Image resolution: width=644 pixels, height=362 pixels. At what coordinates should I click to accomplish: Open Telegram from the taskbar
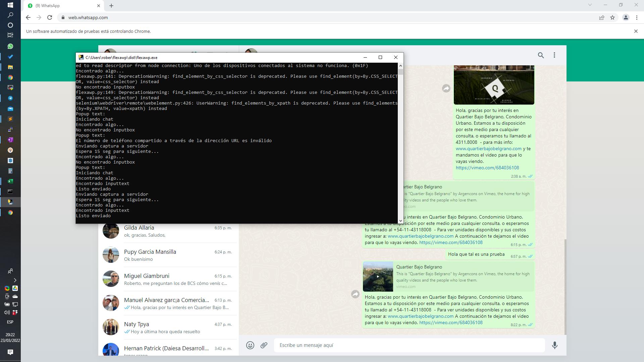10,98
